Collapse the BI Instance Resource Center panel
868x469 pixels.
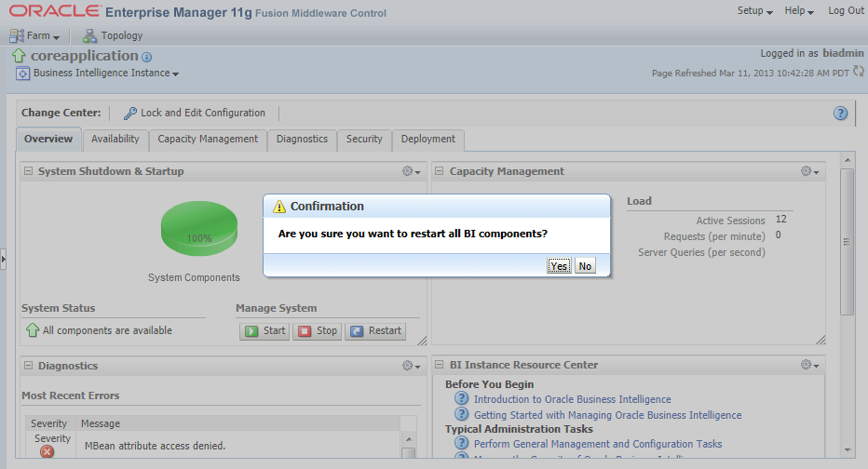pyautogui.click(x=440, y=365)
